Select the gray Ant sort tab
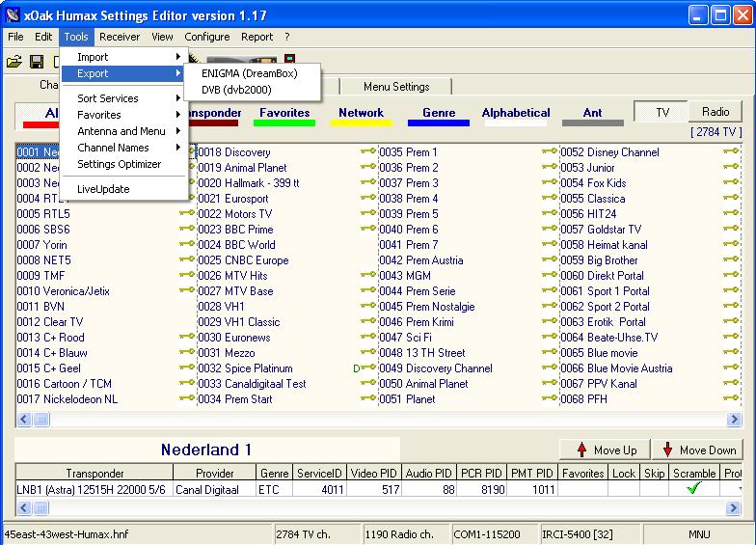756x545 pixels. tap(592, 116)
